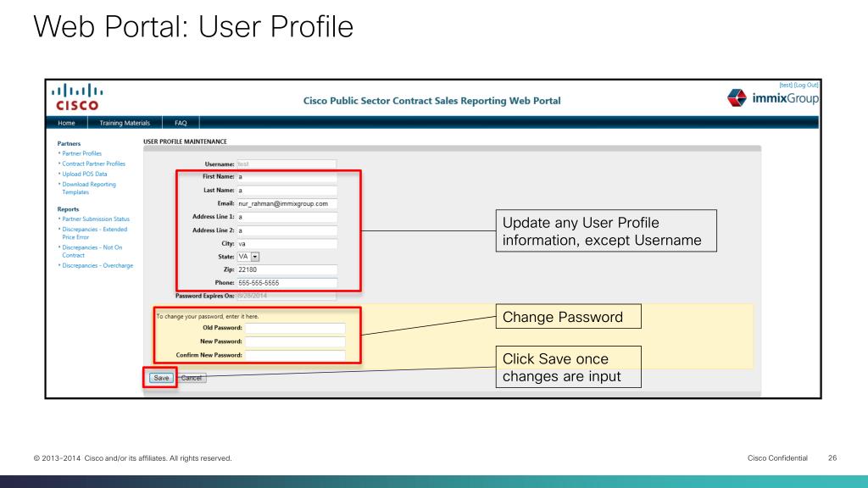
Task: Click the Partners sidebar heading
Action: [69, 143]
